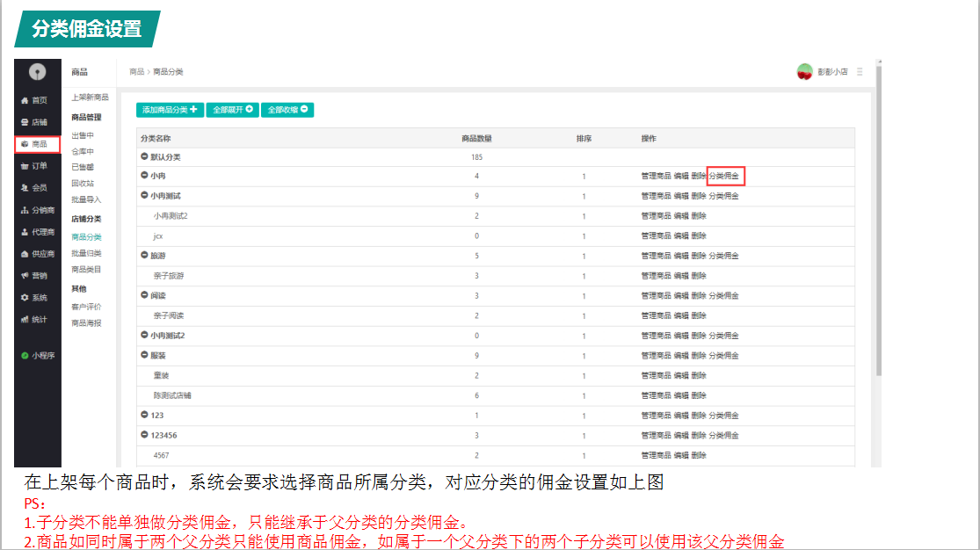Viewport: 980px width, 550px height.
Task: Click the 店铺 shop icon in sidebar
Action: [x=25, y=122]
